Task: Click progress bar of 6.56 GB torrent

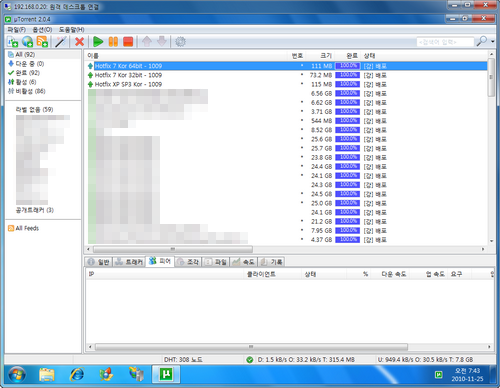Action: [x=348, y=93]
